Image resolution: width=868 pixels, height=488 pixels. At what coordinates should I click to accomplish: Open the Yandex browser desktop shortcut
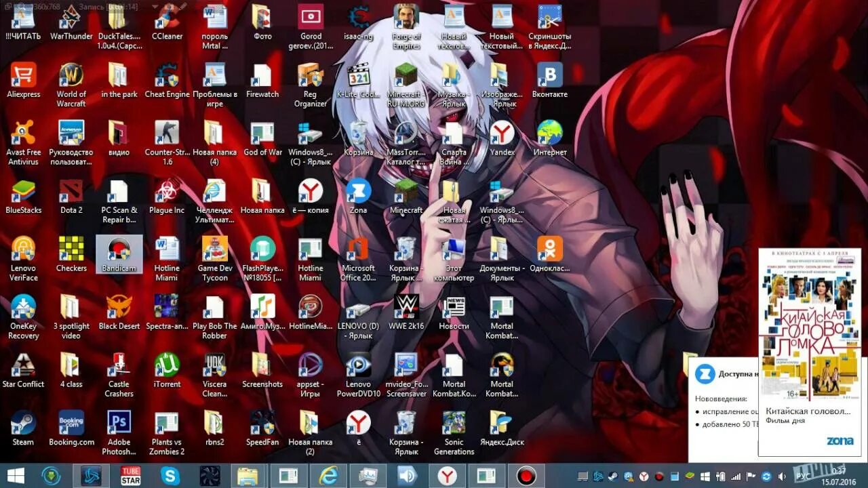pos(502,139)
